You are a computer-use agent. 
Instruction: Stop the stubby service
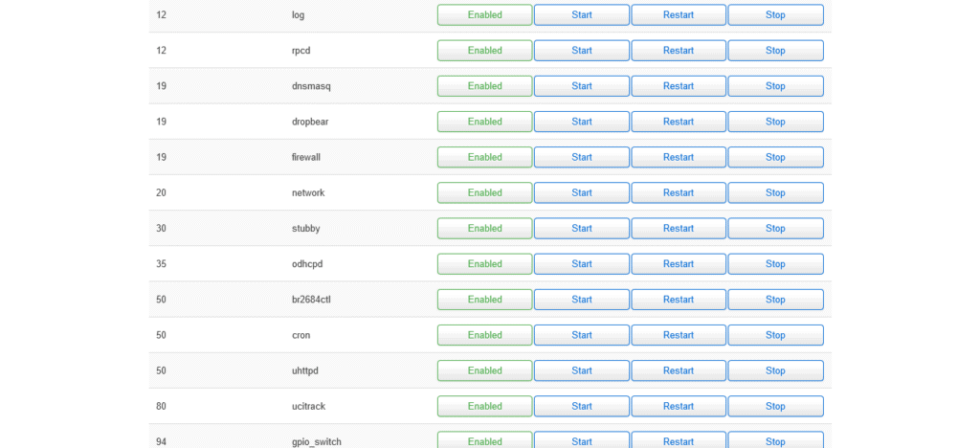tap(775, 229)
